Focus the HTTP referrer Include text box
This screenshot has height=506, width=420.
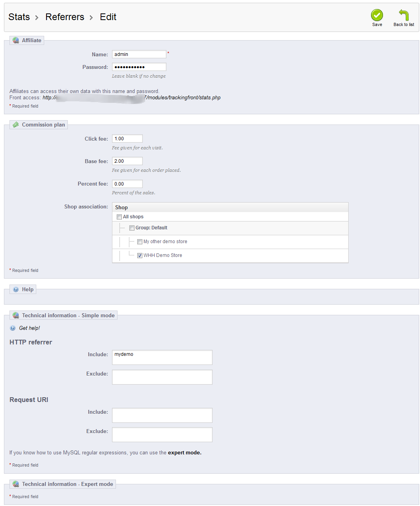(162, 357)
